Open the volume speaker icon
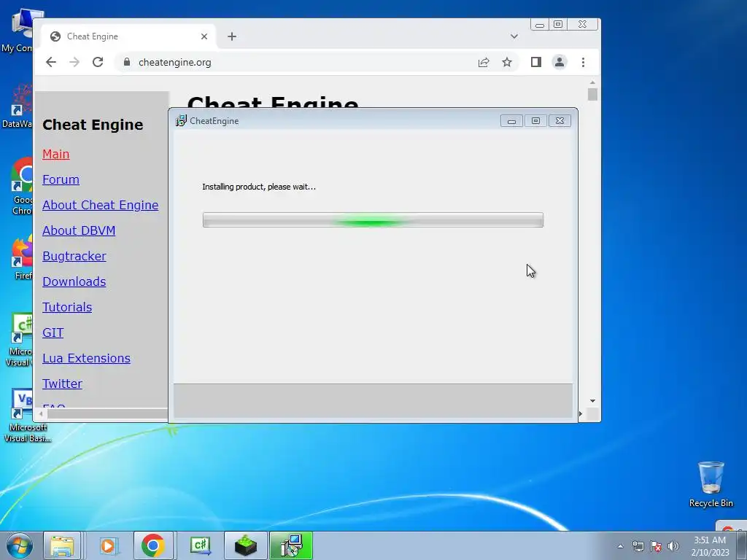This screenshot has height=560, width=747. (x=673, y=546)
